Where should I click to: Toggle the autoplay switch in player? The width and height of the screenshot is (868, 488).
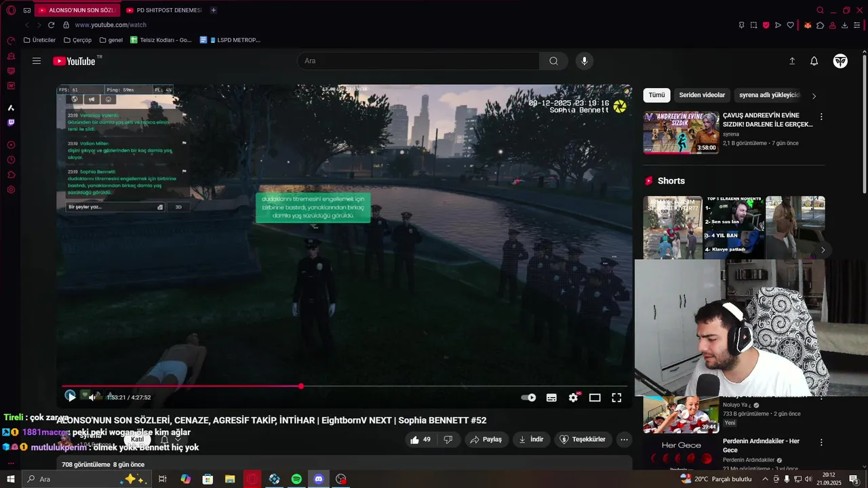point(528,398)
